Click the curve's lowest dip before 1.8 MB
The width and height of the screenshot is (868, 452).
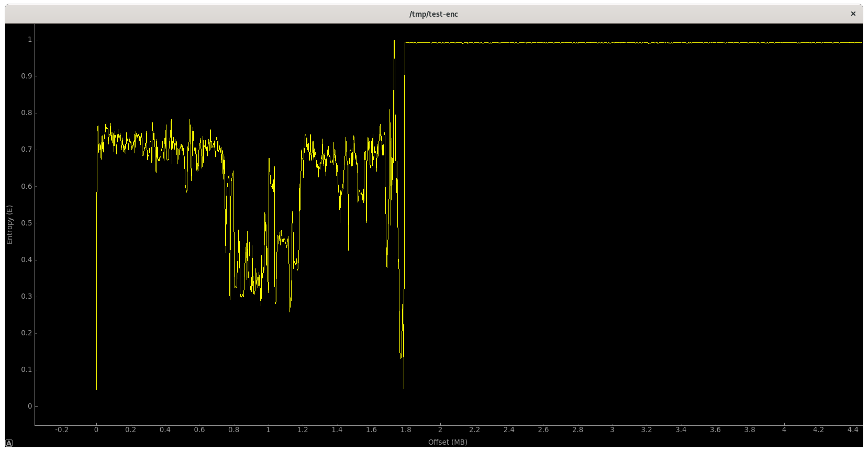tap(404, 388)
